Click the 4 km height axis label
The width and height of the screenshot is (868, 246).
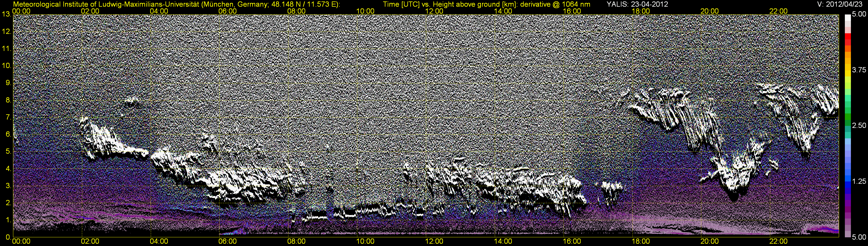click(x=8, y=169)
